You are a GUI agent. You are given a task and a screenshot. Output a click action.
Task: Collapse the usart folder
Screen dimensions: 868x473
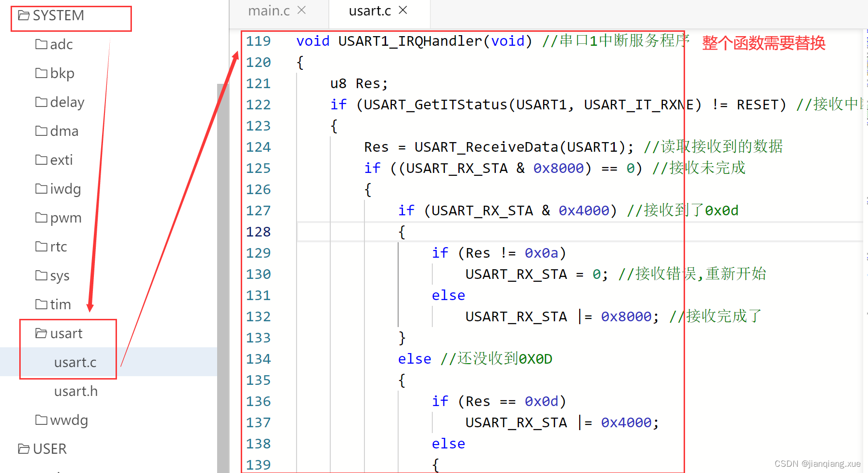tap(59, 333)
